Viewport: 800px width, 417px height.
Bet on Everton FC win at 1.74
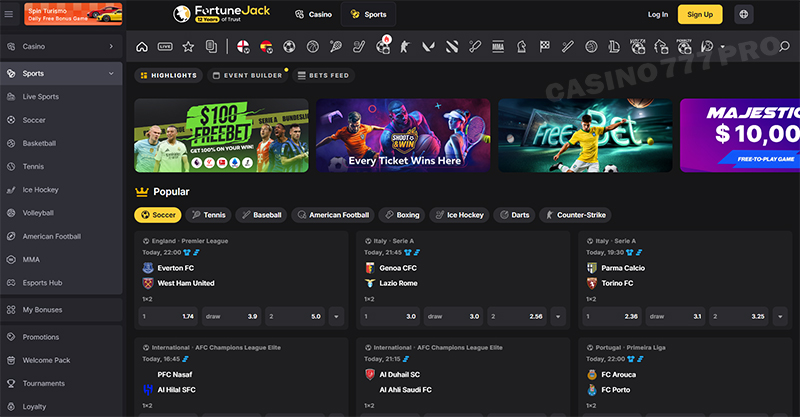(168, 316)
